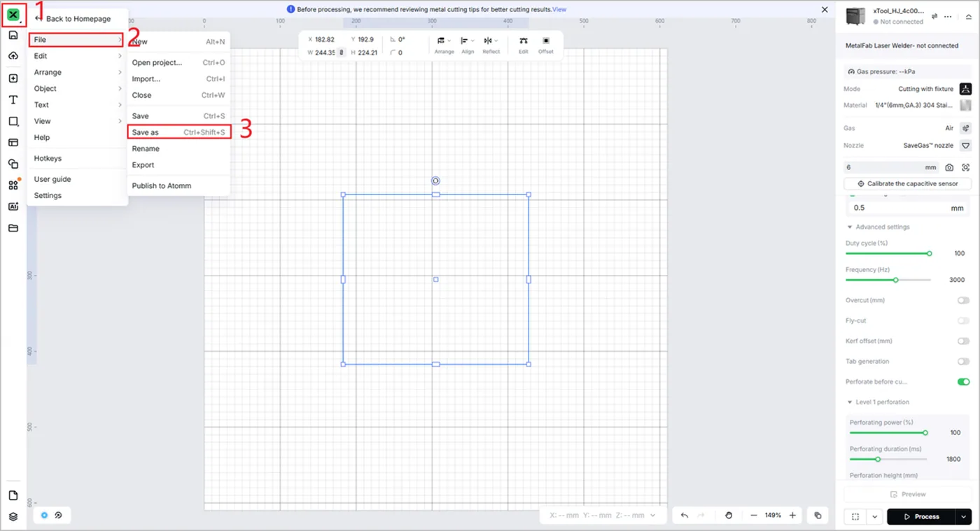The width and height of the screenshot is (980, 531).
Task: Open the Offset tool in top toolbar
Action: click(x=546, y=45)
